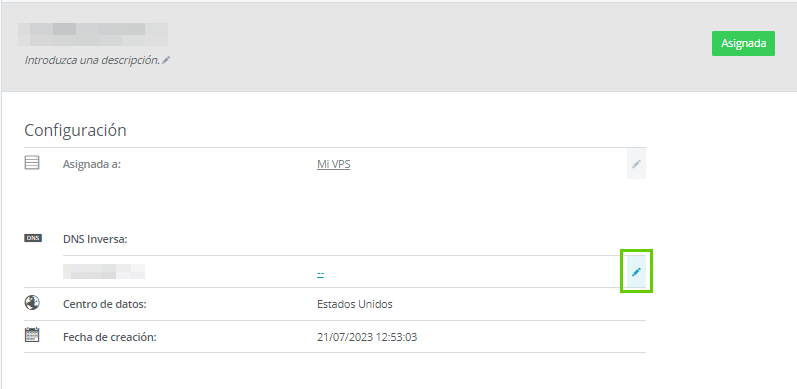Select the blurred IP title at top

tap(93, 35)
